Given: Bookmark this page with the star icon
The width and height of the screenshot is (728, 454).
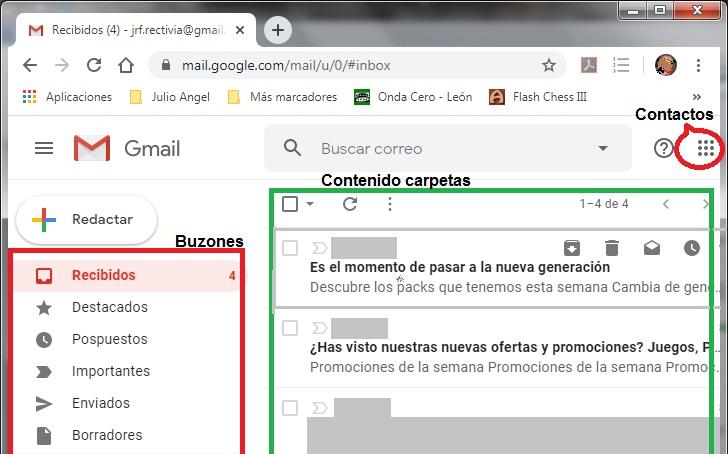Looking at the screenshot, I should point(548,66).
